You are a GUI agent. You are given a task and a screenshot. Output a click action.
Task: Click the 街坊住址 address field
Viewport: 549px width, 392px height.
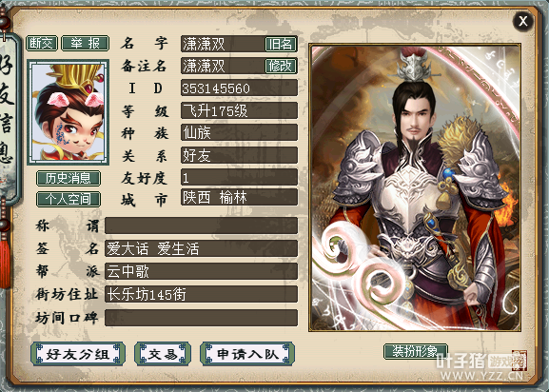[202, 294]
